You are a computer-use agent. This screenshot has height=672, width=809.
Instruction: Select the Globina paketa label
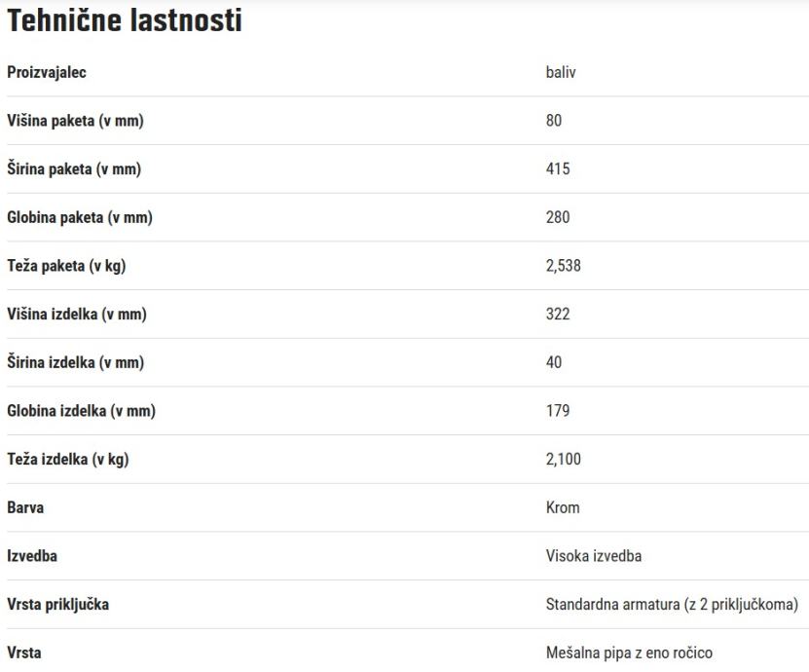point(80,217)
